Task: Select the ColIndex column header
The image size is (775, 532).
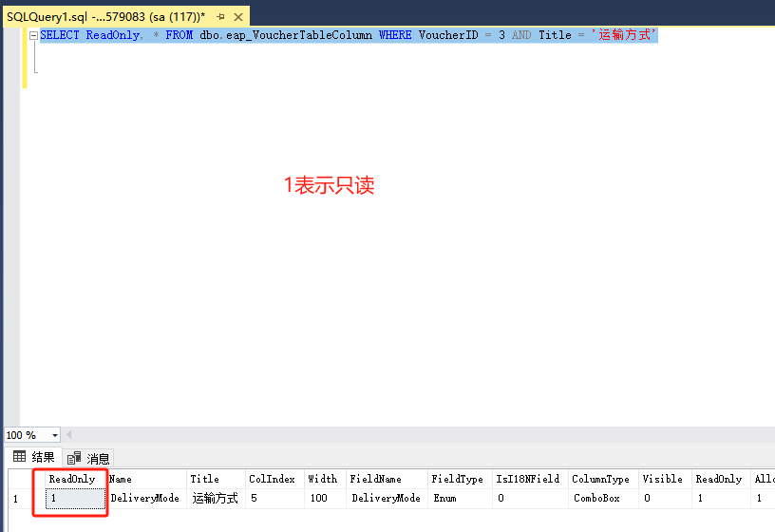Action: [274, 479]
